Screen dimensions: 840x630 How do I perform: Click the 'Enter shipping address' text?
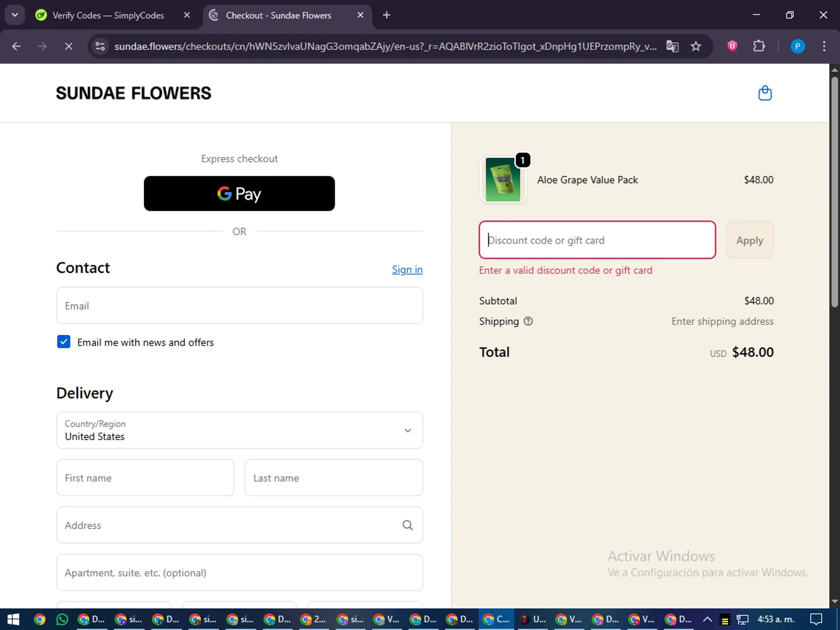722,321
